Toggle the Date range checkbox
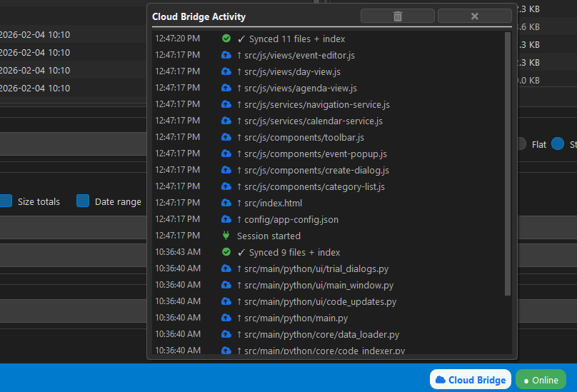This screenshot has width=577, height=392. (x=83, y=201)
